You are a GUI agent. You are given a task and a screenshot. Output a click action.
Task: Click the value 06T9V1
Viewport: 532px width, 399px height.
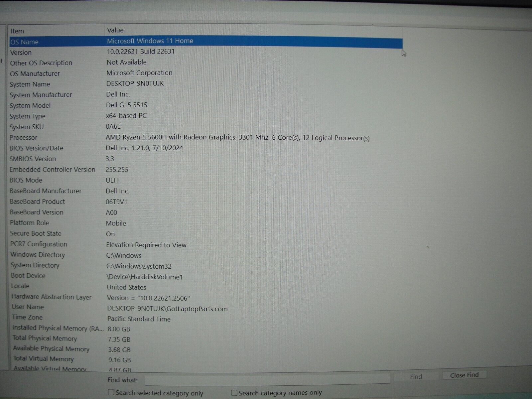pyautogui.click(x=116, y=202)
